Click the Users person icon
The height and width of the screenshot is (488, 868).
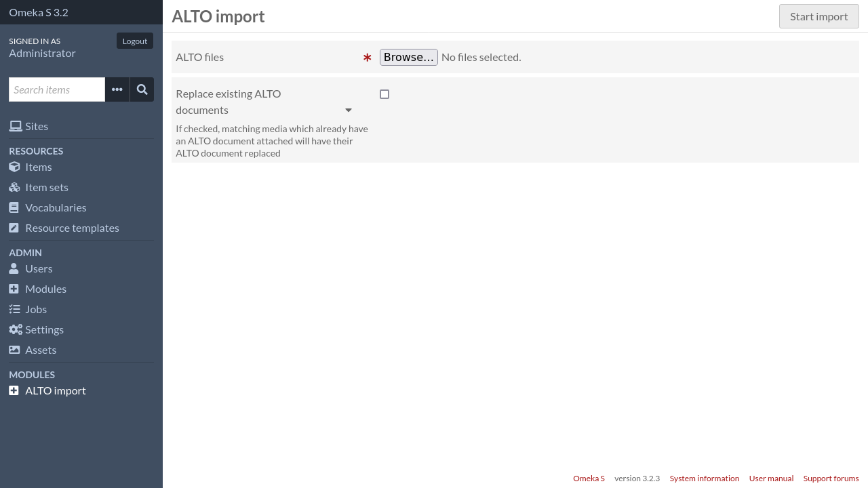14,268
